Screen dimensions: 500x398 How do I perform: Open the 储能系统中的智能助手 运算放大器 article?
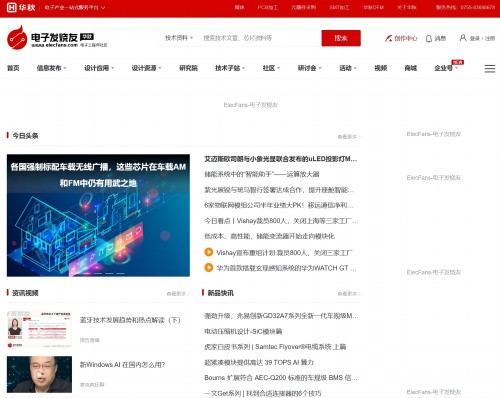pyautogui.click(x=262, y=174)
